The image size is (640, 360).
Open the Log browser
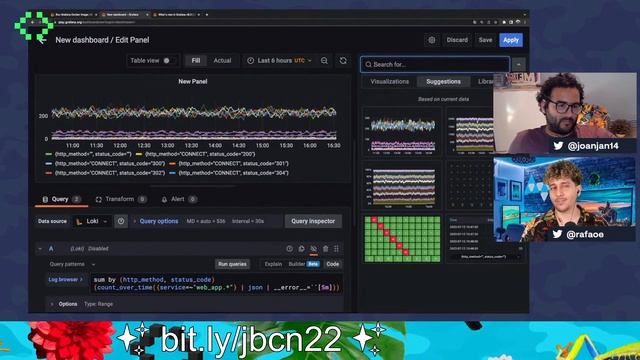point(65,280)
